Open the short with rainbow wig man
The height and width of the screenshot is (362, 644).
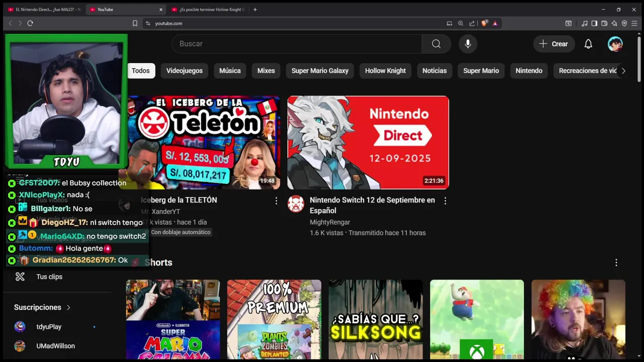pos(579,319)
